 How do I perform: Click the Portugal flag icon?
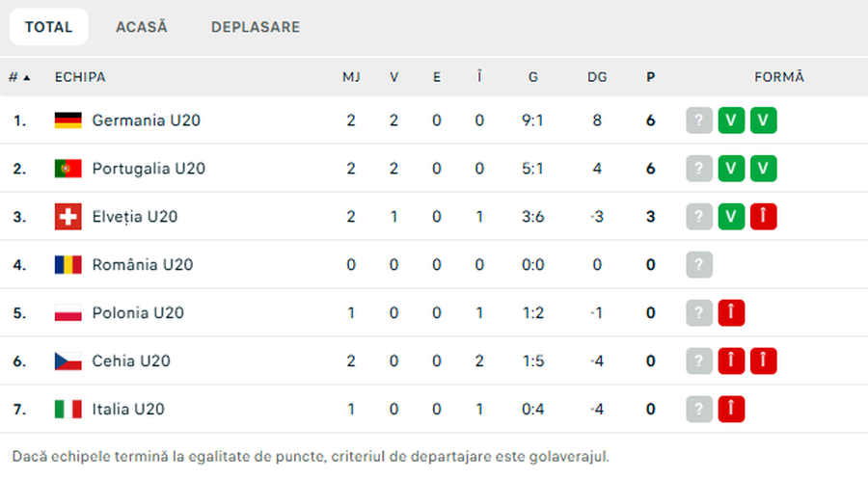point(68,169)
